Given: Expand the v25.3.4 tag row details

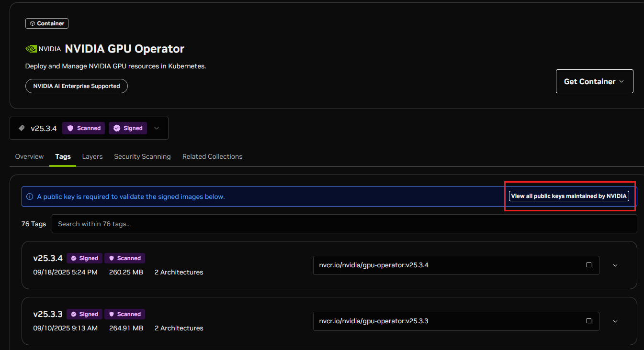Looking at the screenshot, I should tap(615, 265).
